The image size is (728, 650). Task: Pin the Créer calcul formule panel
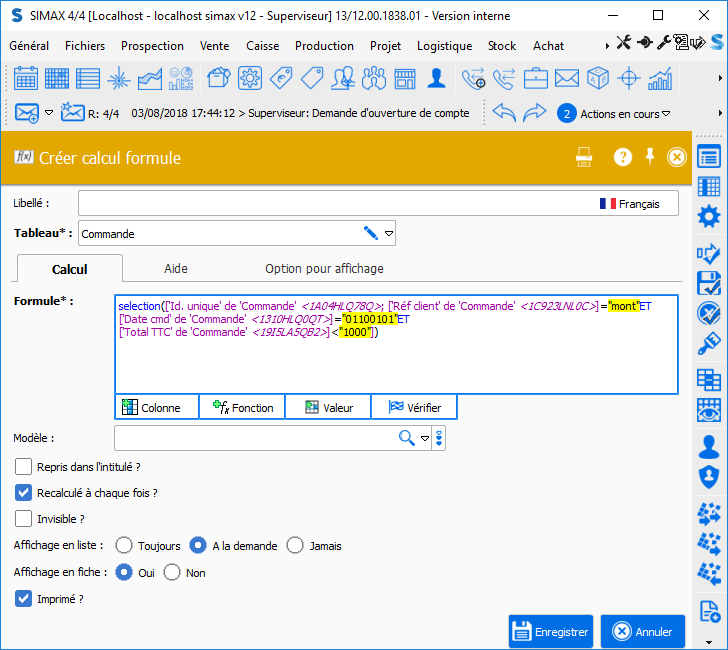pos(650,157)
